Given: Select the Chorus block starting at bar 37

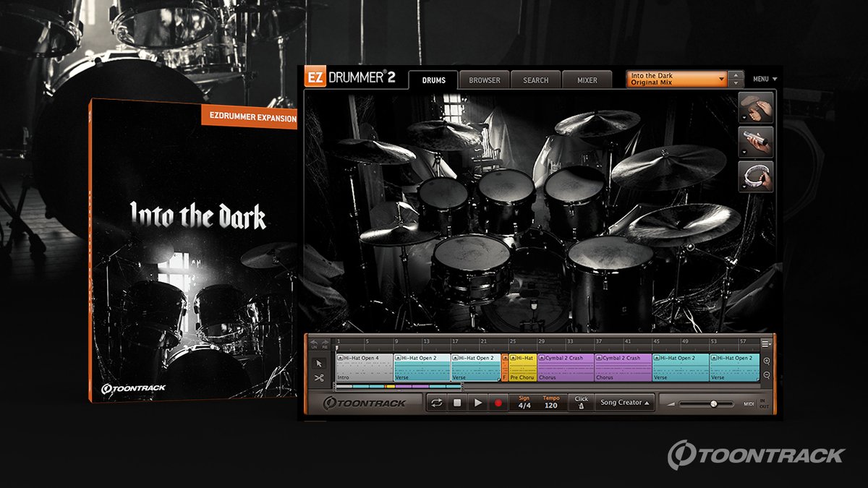Looking at the screenshot, I should (623, 367).
